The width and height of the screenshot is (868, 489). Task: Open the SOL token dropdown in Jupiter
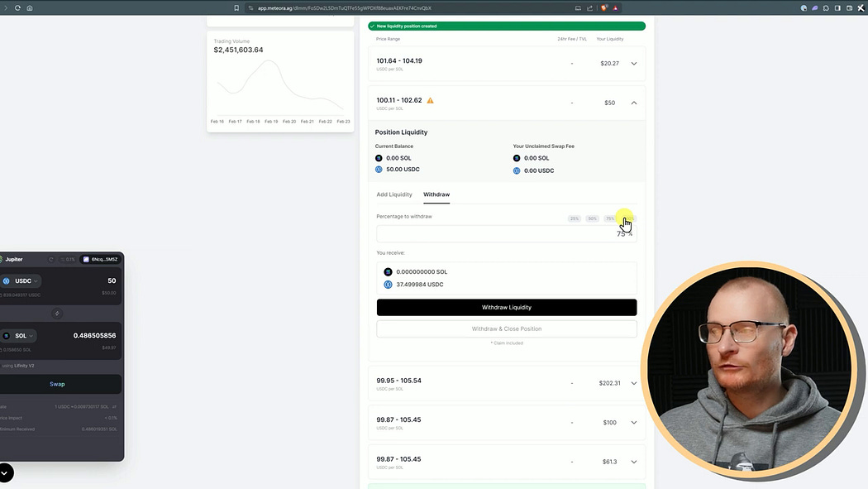19,336
